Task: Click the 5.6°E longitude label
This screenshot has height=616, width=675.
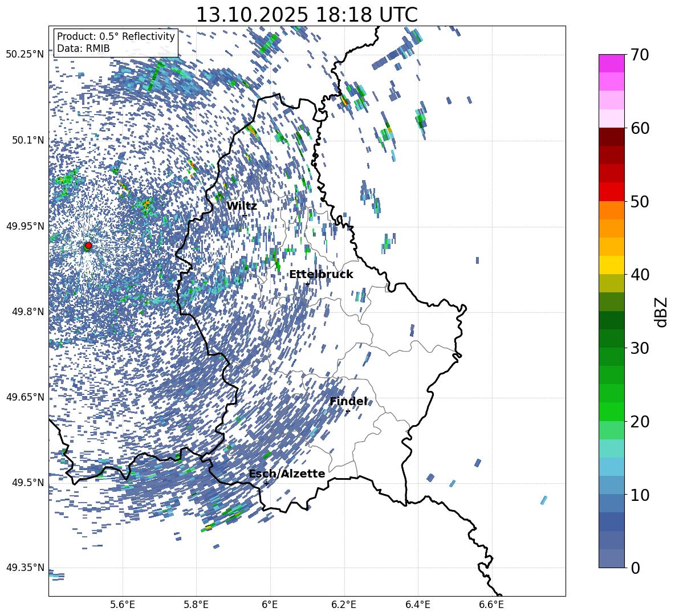Action: click(x=122, y=605)
